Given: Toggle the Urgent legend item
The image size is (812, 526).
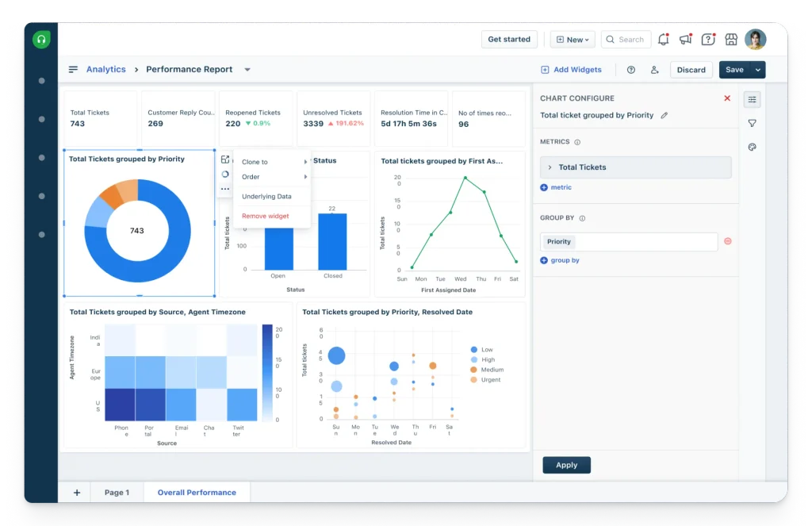Looking at the screenshot, I should point(485,380).
